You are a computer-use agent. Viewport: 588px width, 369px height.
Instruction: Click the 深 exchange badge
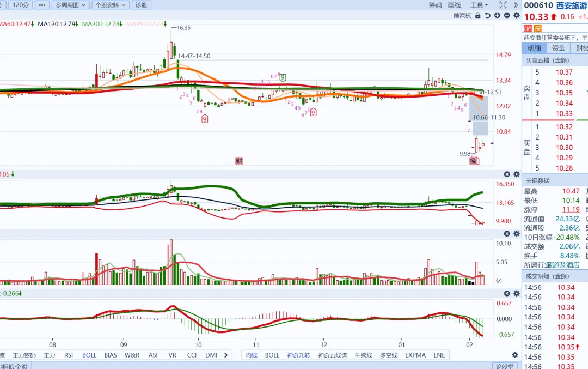pos(538,28)
